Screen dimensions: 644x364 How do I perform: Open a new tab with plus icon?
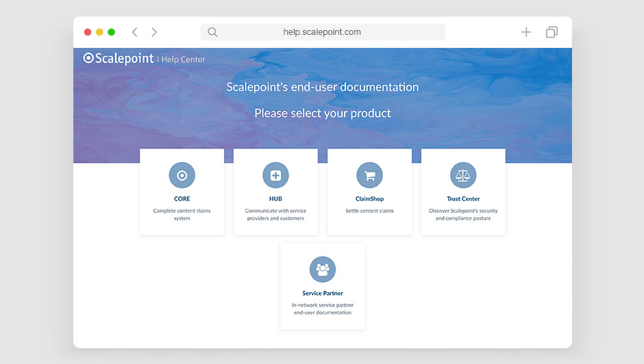tap(525, 32)
